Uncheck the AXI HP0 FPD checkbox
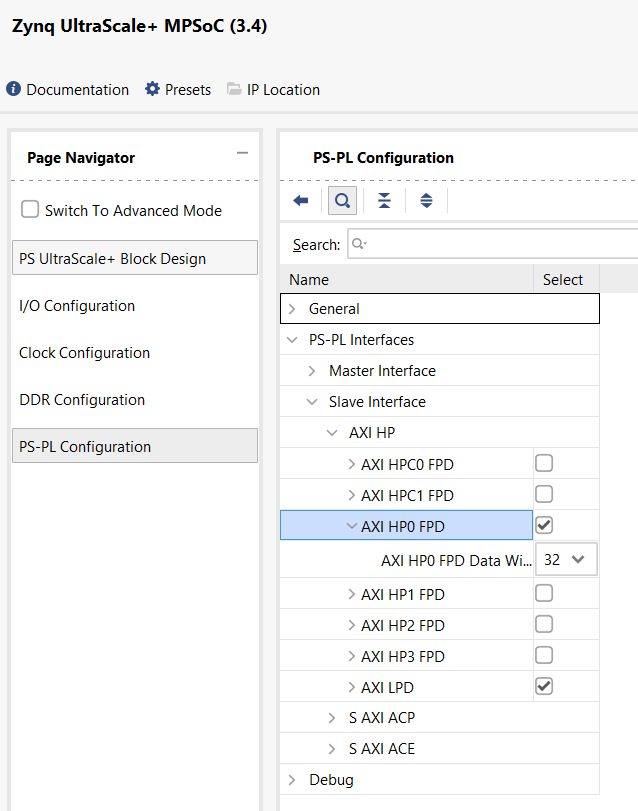Image resolution: width=638 pixels, height=811 pixels. click(544, 525)
